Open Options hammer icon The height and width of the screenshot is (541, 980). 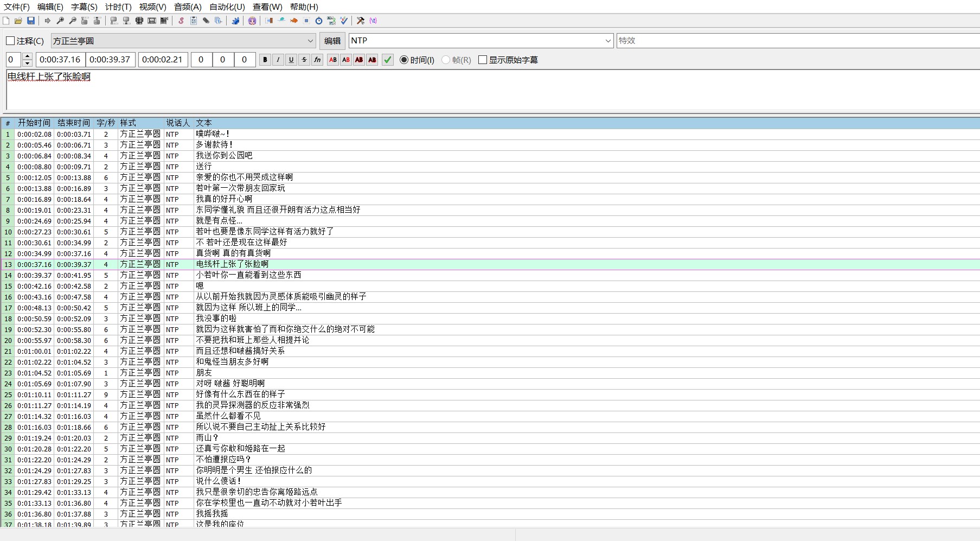[x=361, y=21]
